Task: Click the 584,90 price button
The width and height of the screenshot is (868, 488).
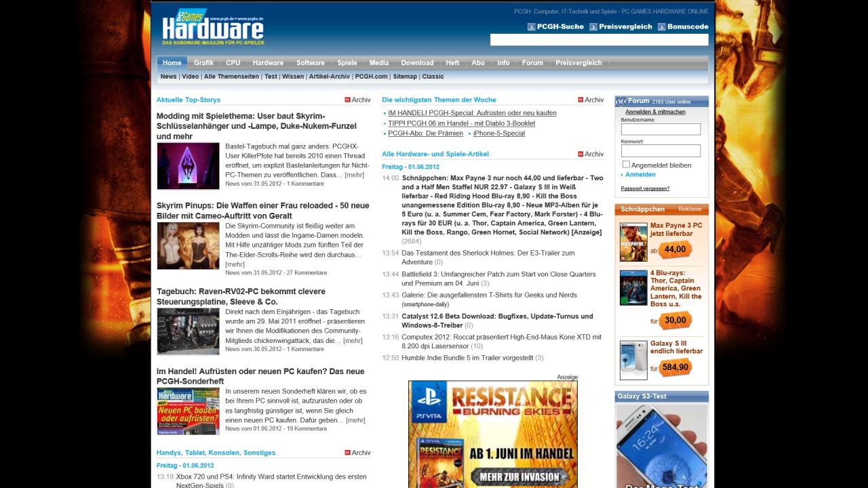Action: [x=675, y=367]
